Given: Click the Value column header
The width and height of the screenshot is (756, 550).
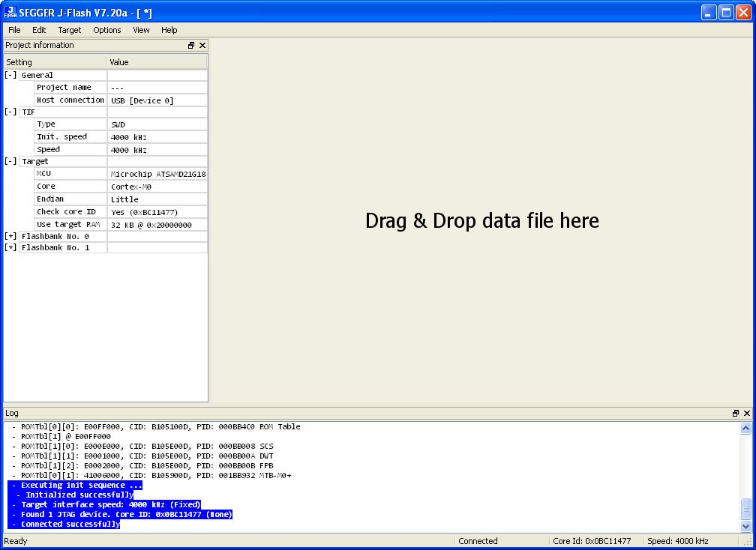Looking at the screenshot, I should 157,62.
